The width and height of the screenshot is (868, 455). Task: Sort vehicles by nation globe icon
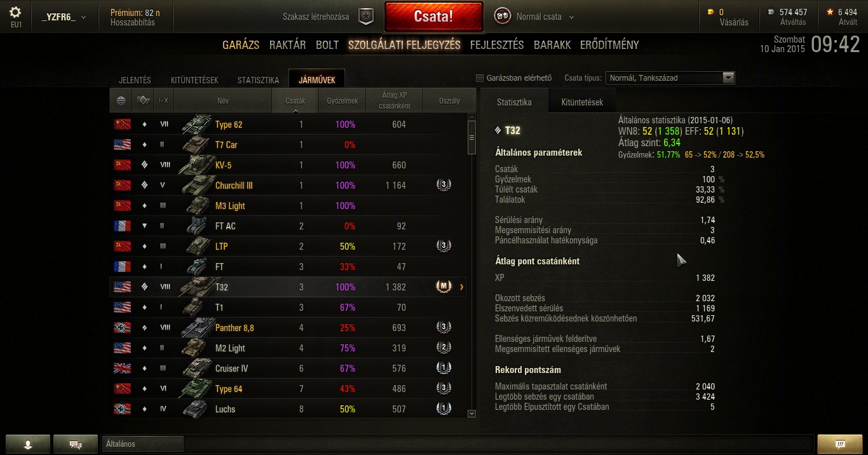tap(121, 100)
